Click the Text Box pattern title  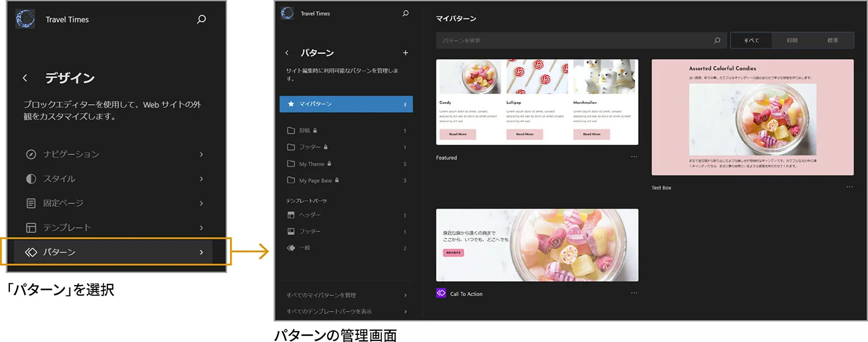[661, 188]
